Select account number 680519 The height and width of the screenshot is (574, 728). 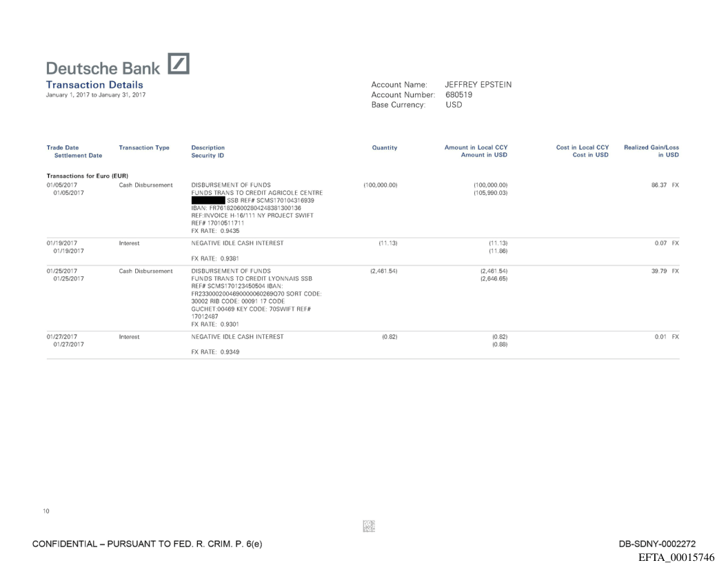pos(459,94)
